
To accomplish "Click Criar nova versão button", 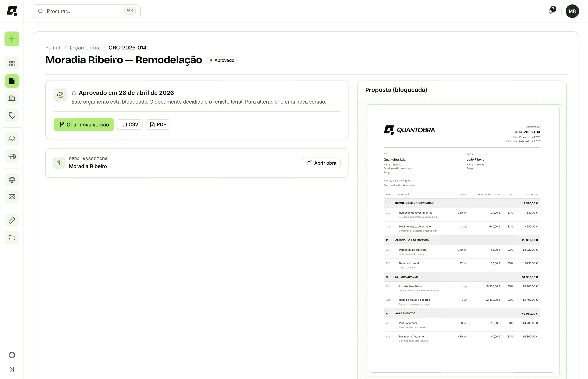I will (84, 125).
